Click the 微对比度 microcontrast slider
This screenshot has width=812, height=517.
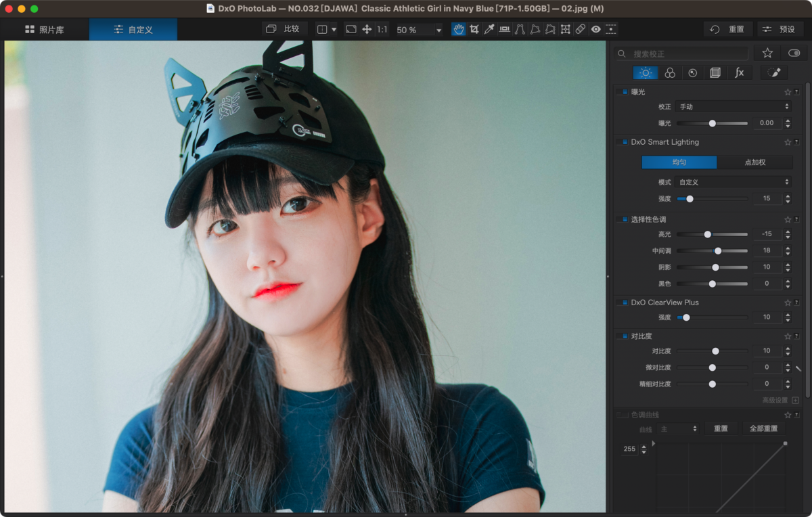pos(712,367)
